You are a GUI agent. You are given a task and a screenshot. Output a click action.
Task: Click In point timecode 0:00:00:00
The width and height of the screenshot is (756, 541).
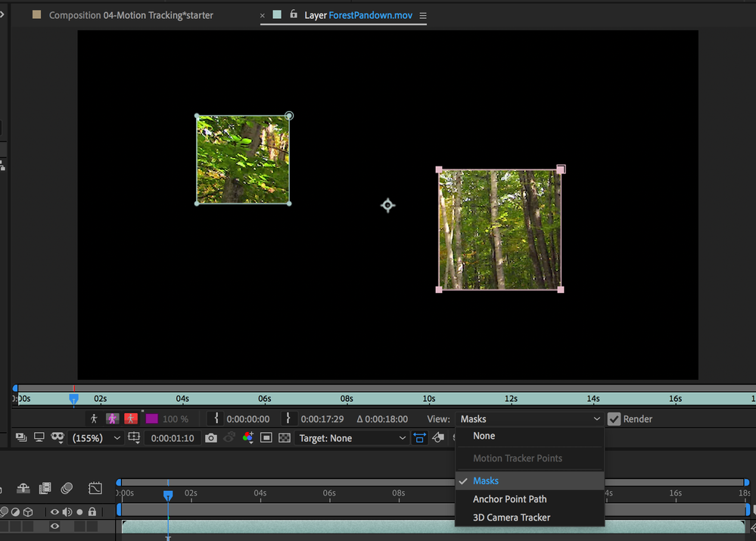247,419
